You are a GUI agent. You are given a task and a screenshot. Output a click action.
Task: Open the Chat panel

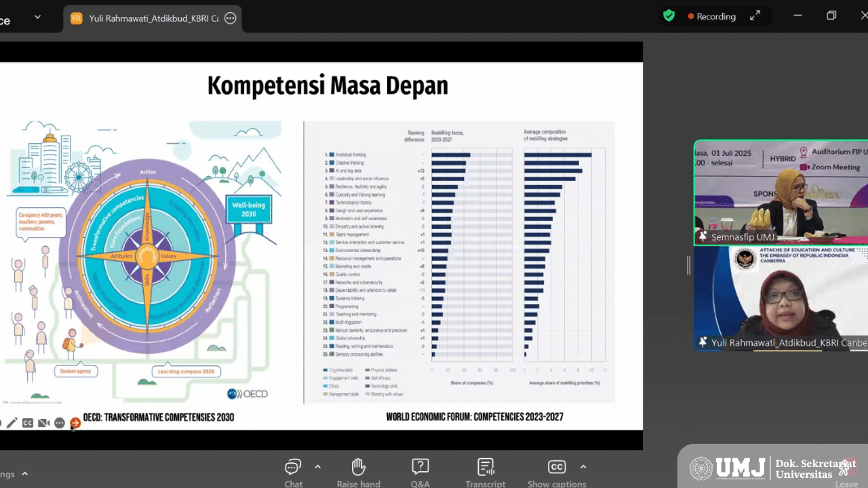pyautogui.click(x=293, y=472)
